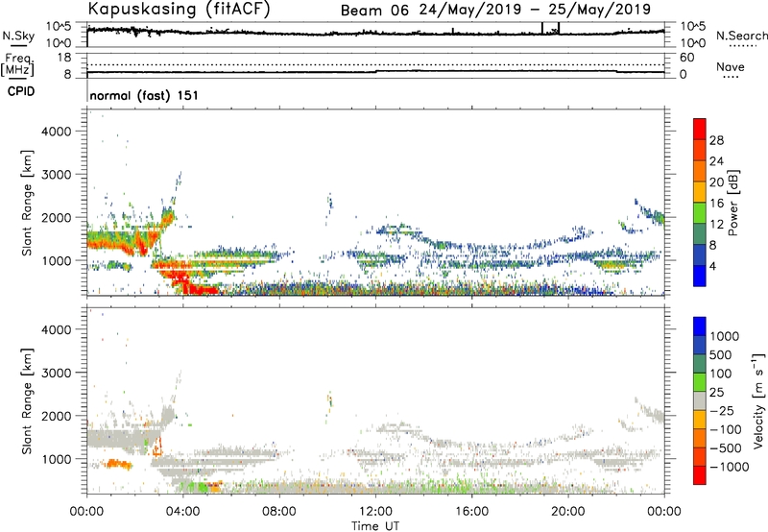This screenshot has height=532, width=768.
Task: Click the 18 tick on the frequency axis
Action: (64, 58)
